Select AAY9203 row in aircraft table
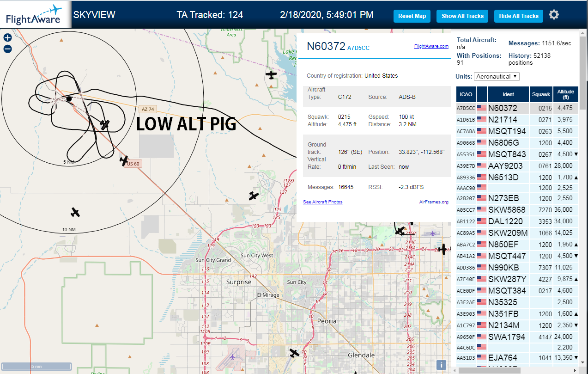The image size is (588, 374). click(x=517, y=165)
